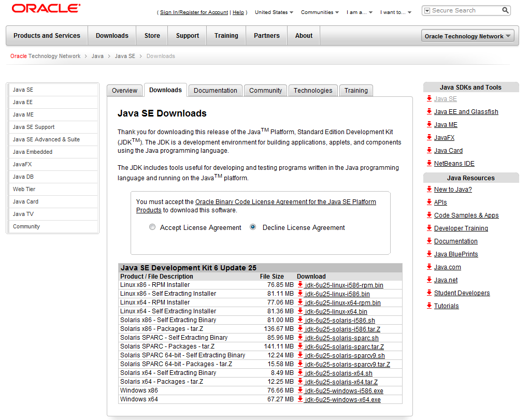Click red arrow icon beside JavaFX sidebar link
Viewport: 529px width, 420px height.
pyautogui.click(x=429, y=137)
